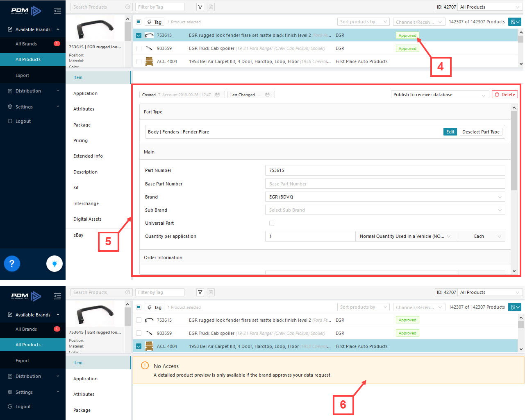Expand Distribution menu in upper sidebar

pos(33,91)
